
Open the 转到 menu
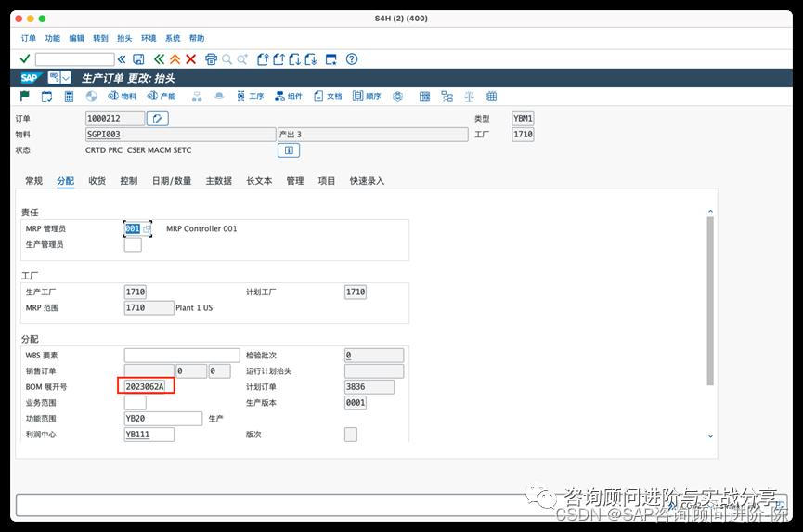[x=100, y=38]
